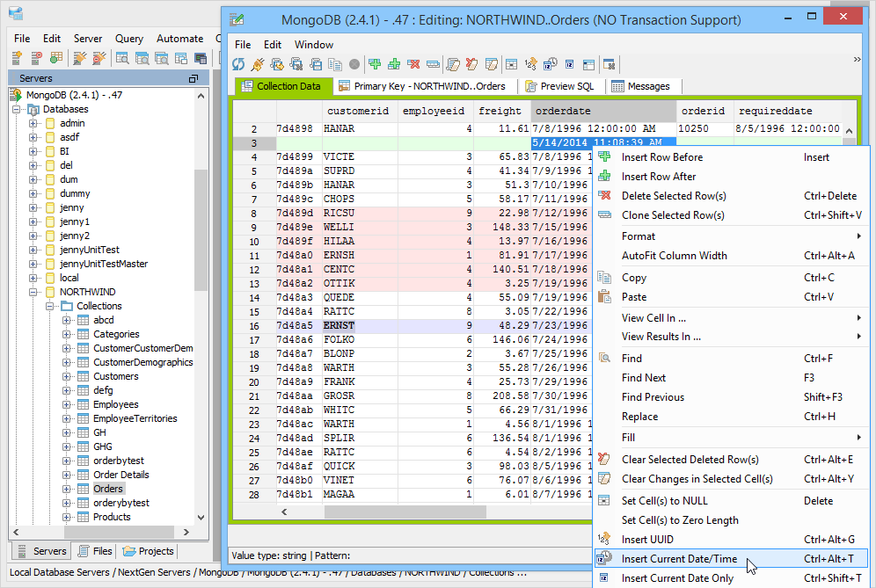Select row header number 16
Screen dimensions: 876x588
254,326
